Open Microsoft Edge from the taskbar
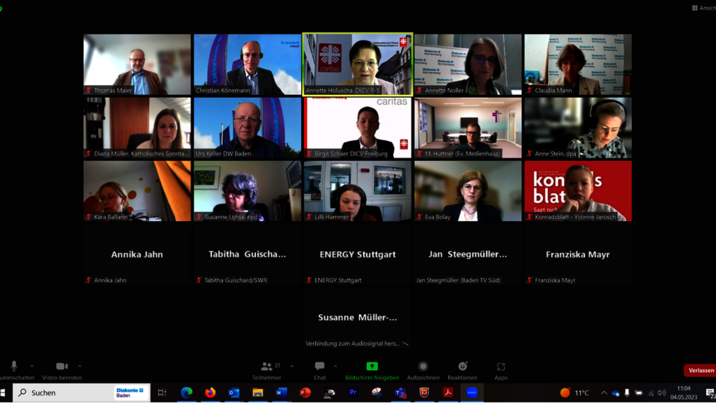The image size is (716, 403). coord(187,393)
